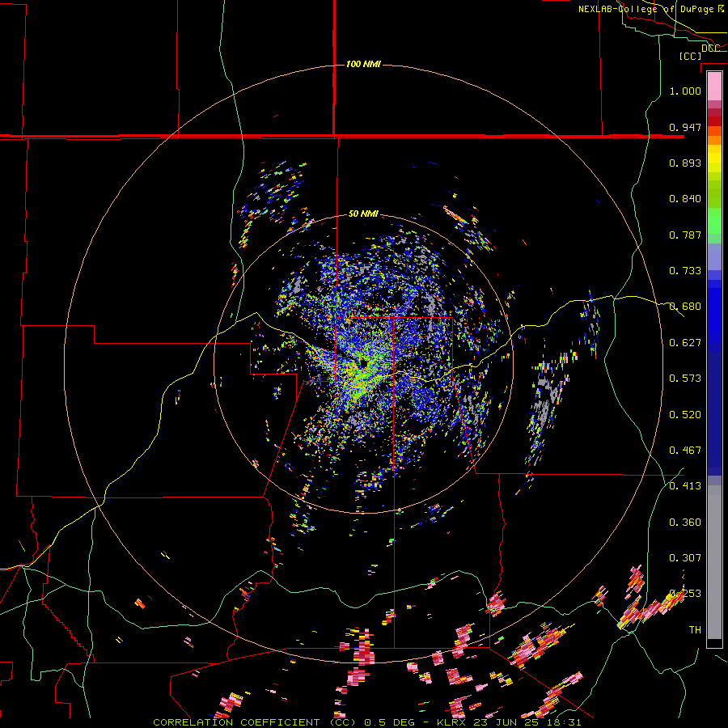Click the 0.947 legend value

pyautogui.click(x=685, y=127)
